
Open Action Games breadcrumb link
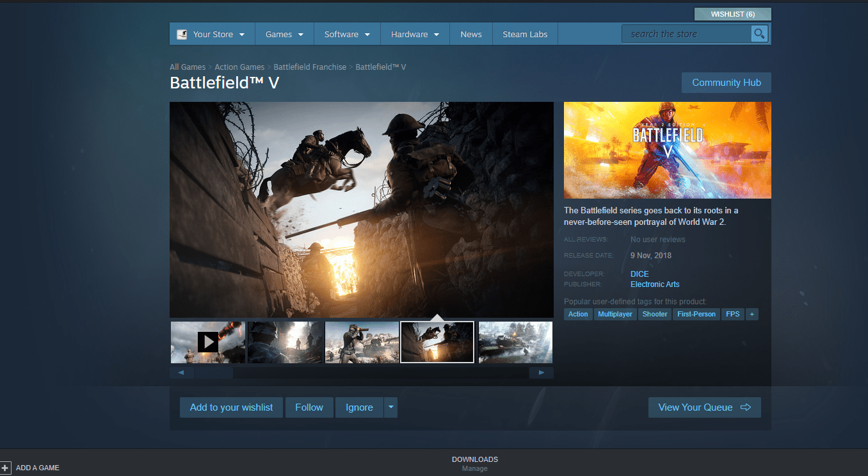[x=239, y=67]
